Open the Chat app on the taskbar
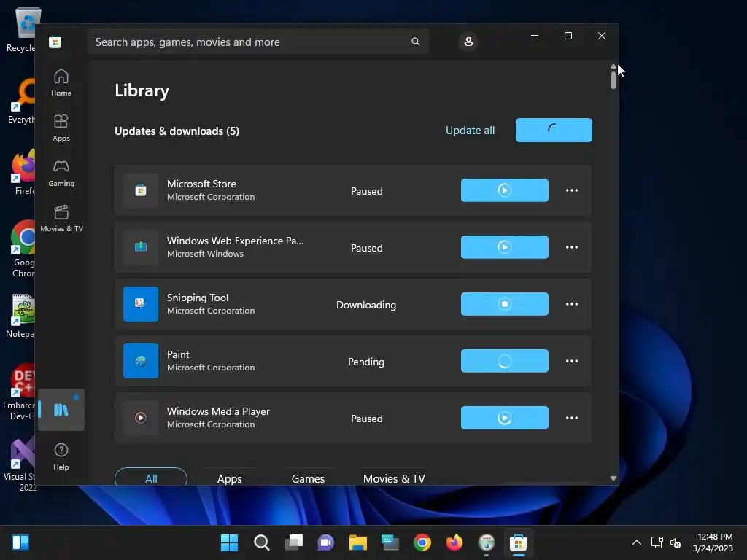Viewport: 747px width, 560px height. tap(326, 542)
